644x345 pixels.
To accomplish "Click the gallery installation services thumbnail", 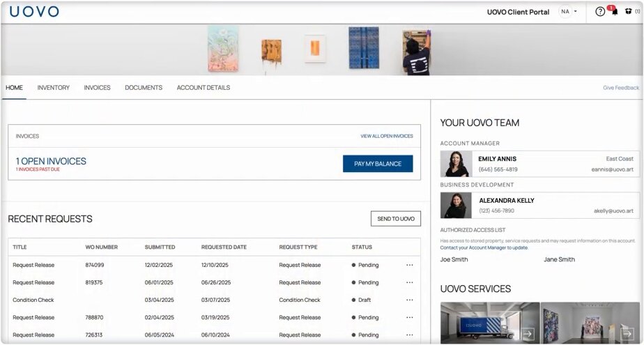I will (x=590, y=323).
